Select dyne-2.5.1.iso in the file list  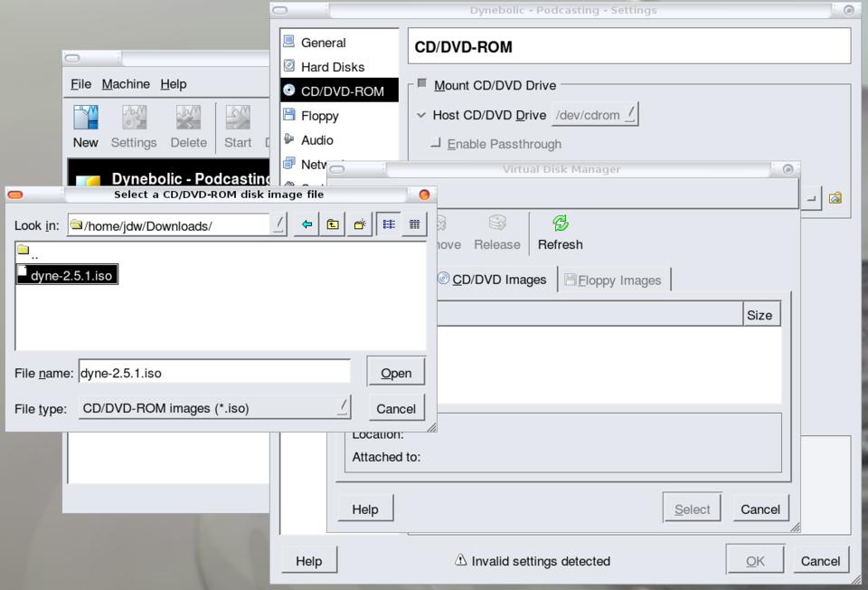(67, 275)
